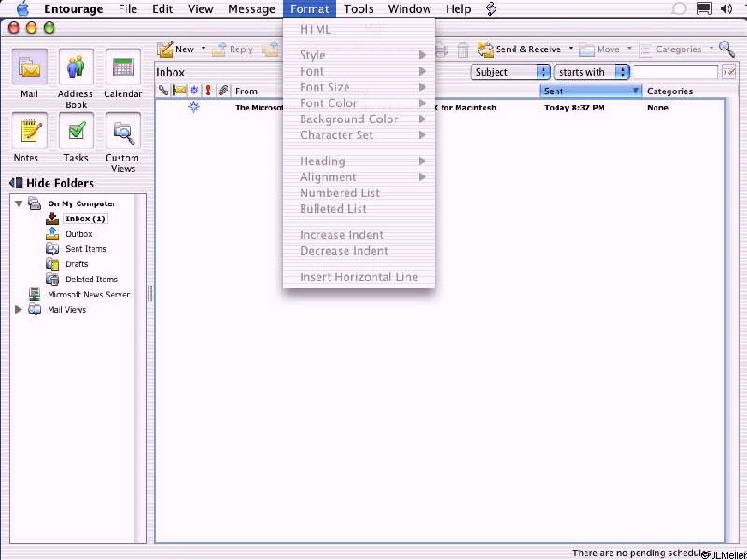Open the script menu icon

pyautogui.click(x=492, y=9)
